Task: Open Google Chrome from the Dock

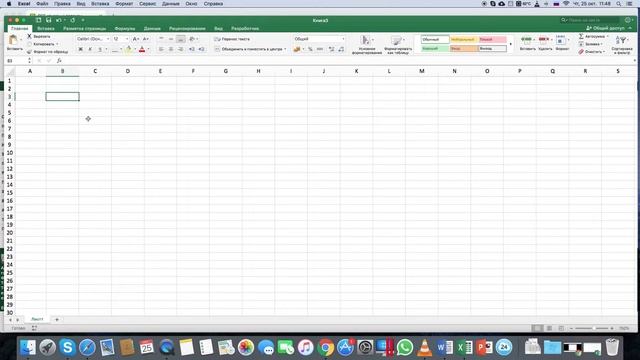Action: pos(326,348)
